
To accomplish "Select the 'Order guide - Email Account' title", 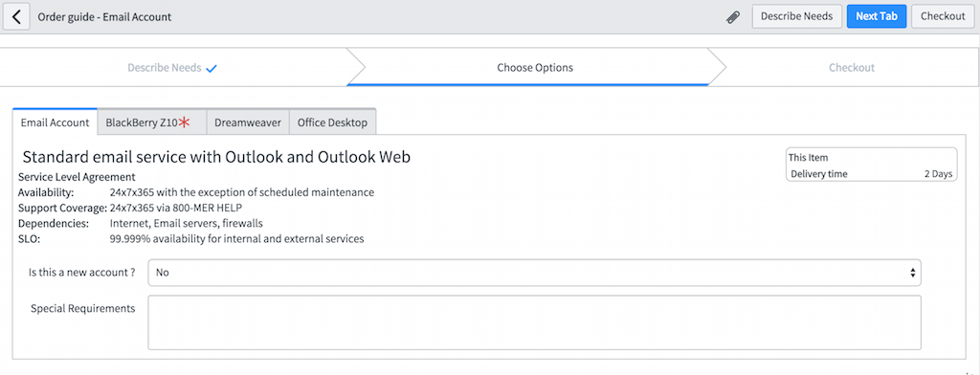I will (104, 17).
